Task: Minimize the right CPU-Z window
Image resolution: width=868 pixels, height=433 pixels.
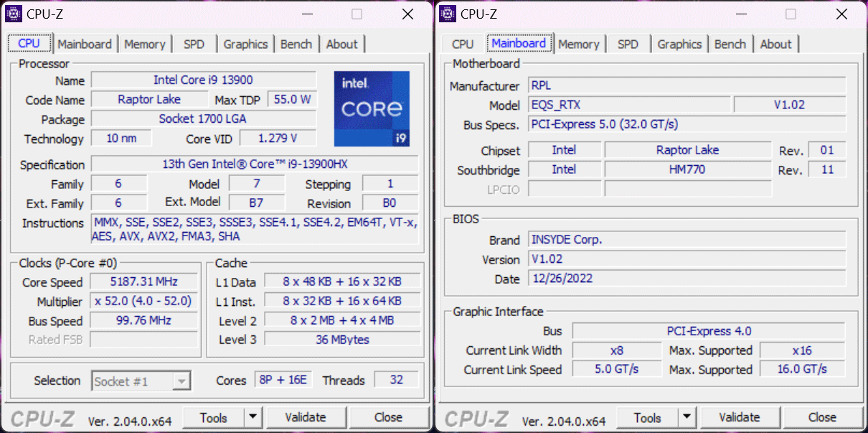Action: point(741,14)
